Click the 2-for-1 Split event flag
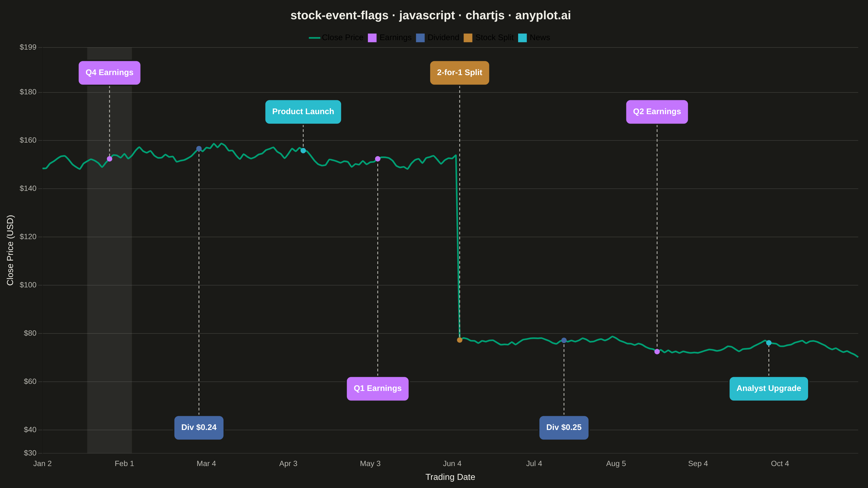868x488 pixels. point(459,73)
